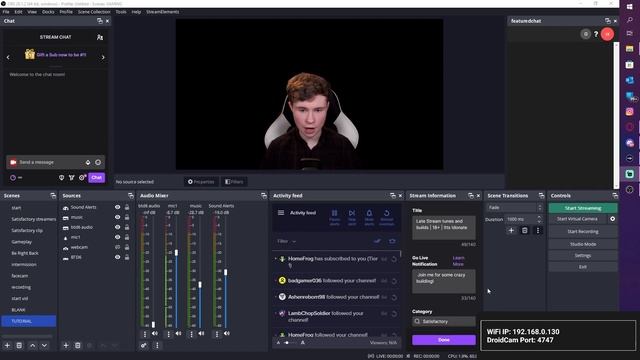Toggle visibility of music source

coord(118,217)
